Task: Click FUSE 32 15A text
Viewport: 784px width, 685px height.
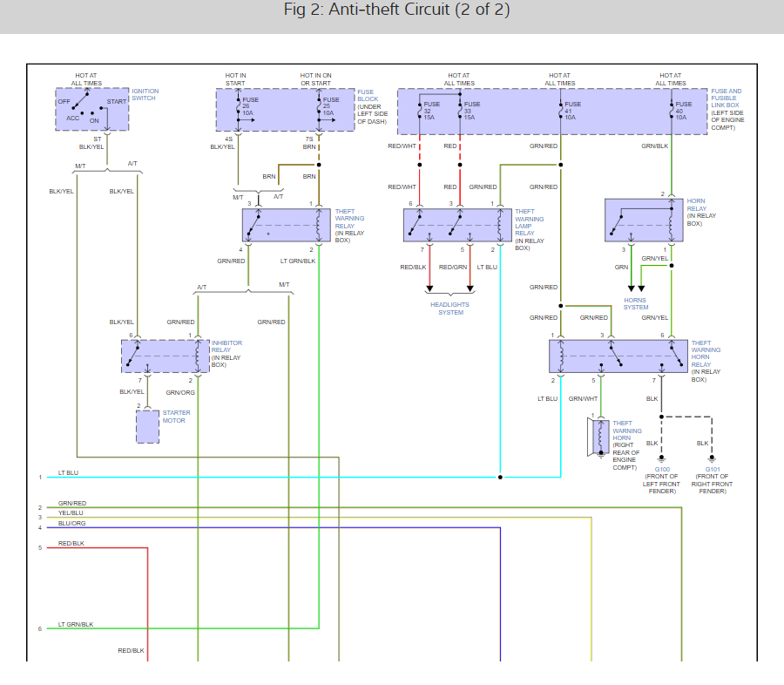Action: click(x=431, y=111)
